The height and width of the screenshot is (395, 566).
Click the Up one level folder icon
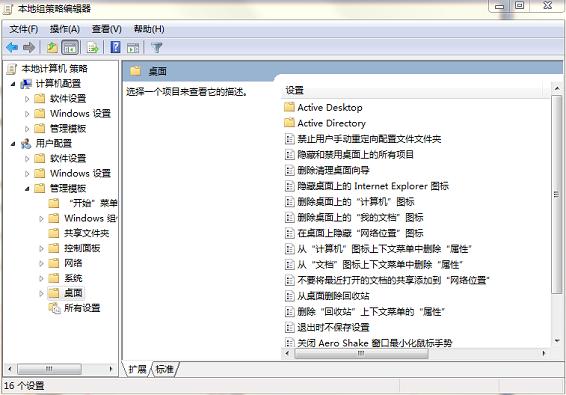52,47
